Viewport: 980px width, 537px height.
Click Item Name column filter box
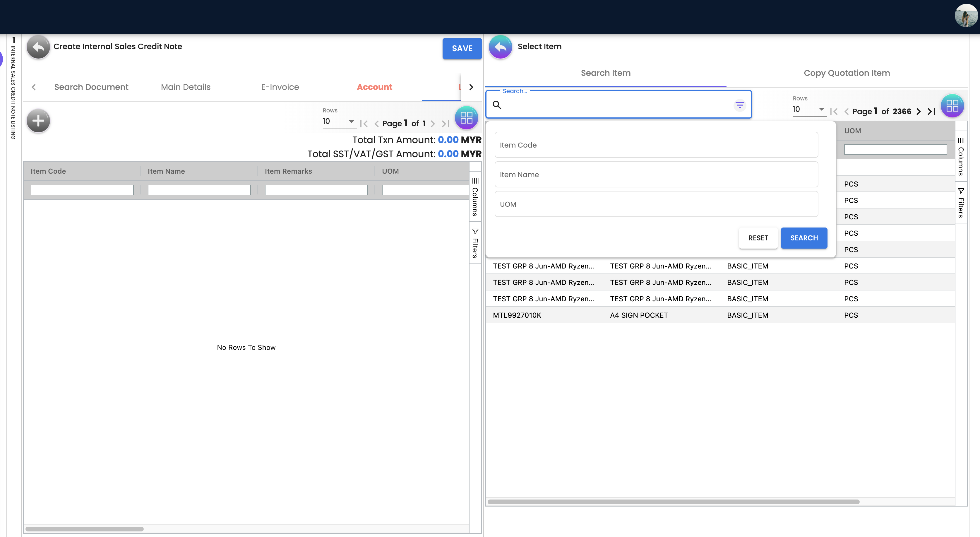pyautogui.click(x=199, y=190)
